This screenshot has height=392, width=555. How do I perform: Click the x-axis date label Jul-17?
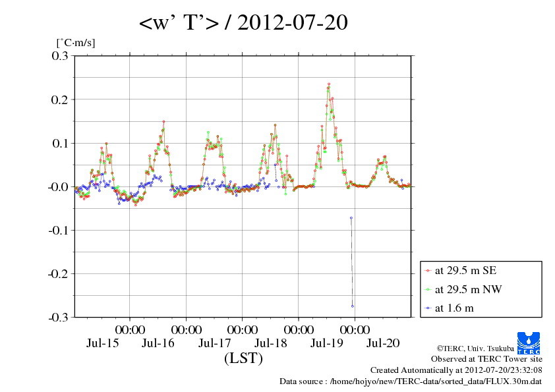214,343
